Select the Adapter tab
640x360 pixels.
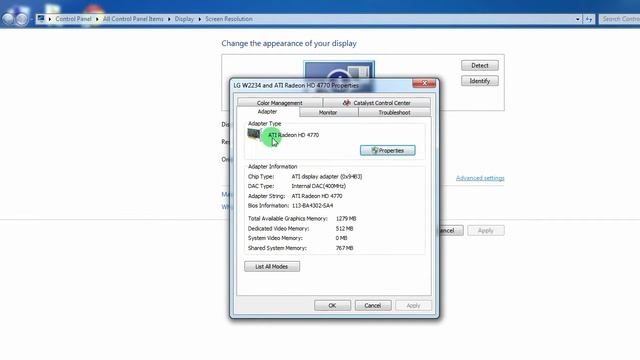click(x=267, y=111)
